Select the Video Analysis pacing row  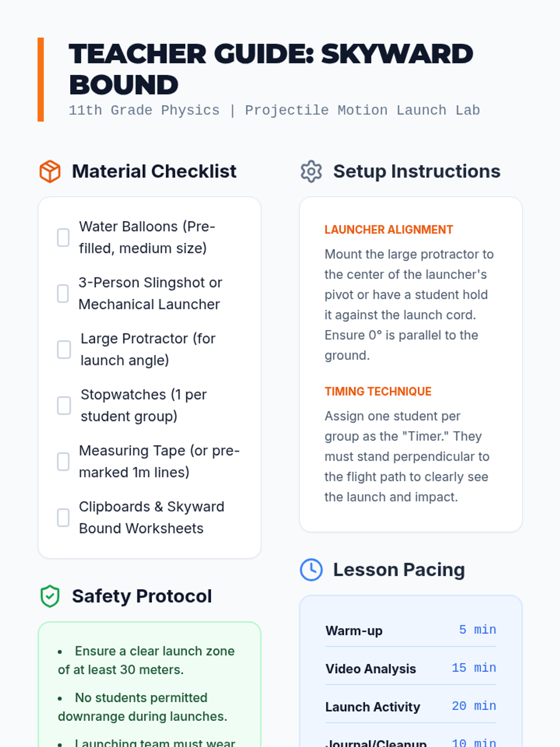click(411, 669)
